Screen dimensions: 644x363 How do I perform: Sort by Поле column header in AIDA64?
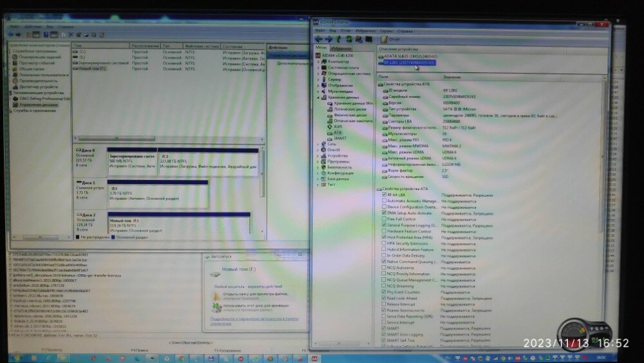(410, 77)
